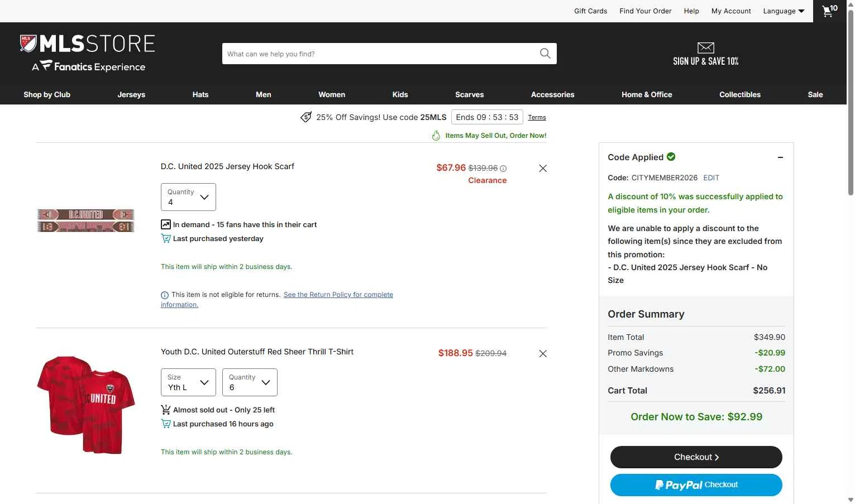This screenshot has width=855, height=504.
Task: Click the trending icon beside In demand
Action: tap(166, 224)
